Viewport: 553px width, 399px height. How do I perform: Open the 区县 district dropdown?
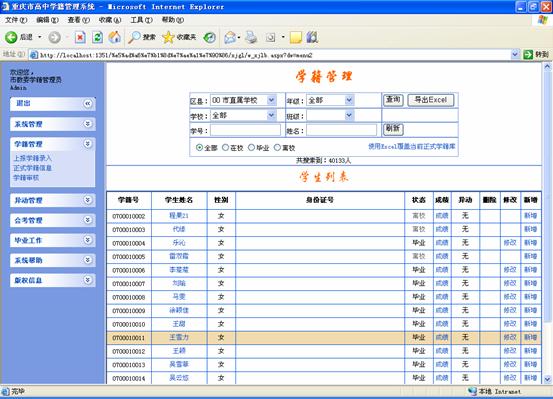[x=271, y=100]
